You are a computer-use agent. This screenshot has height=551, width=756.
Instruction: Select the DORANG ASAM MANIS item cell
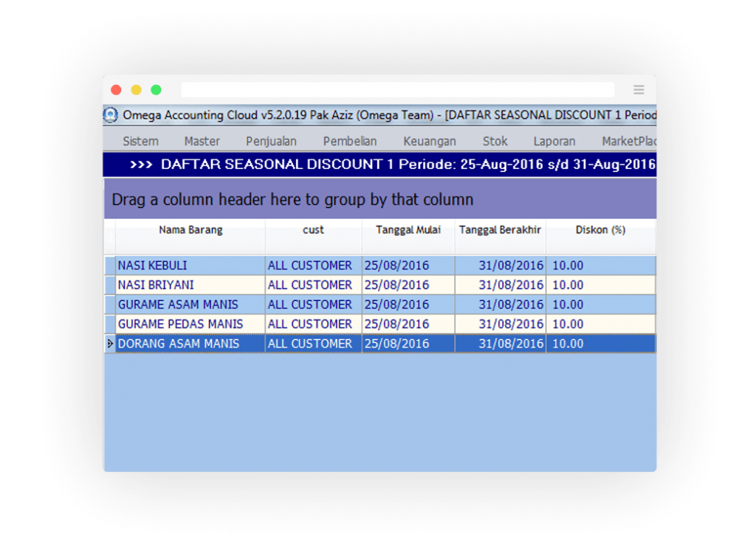[x=190, y=344]
